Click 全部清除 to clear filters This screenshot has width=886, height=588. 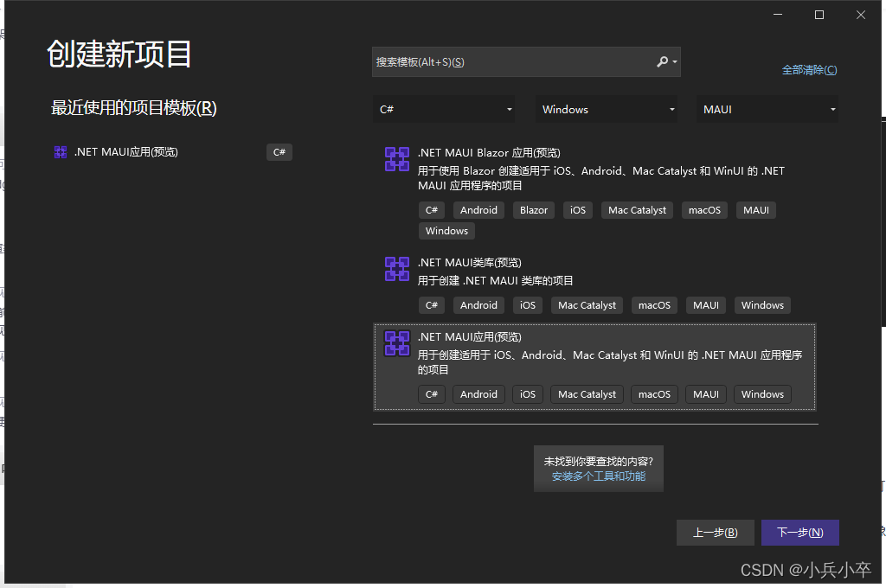[810, 69]
